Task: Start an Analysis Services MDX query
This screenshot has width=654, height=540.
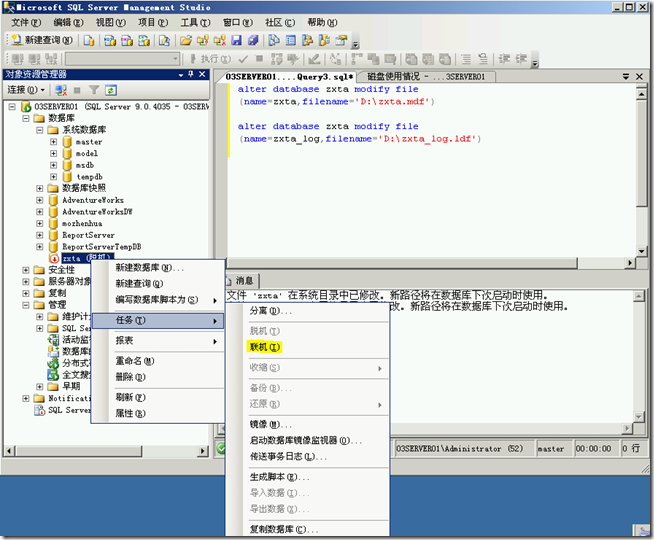Action: (110, 40)
